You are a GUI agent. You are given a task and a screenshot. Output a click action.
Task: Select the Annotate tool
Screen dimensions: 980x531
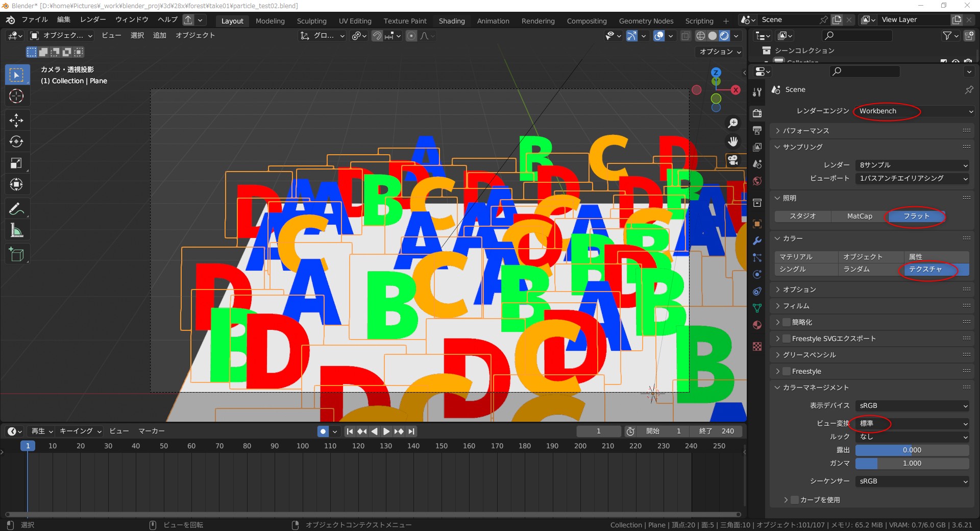point(17,208)
